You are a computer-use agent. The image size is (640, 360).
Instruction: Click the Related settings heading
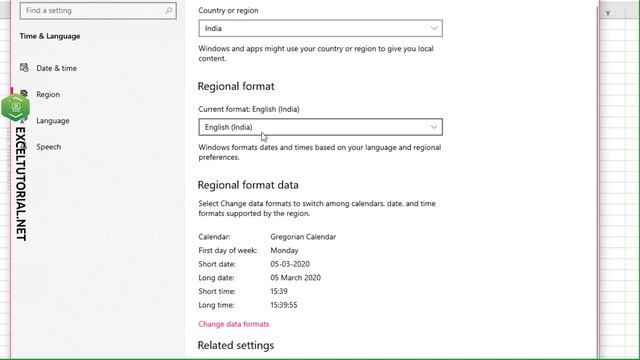[x=236, y=345]
